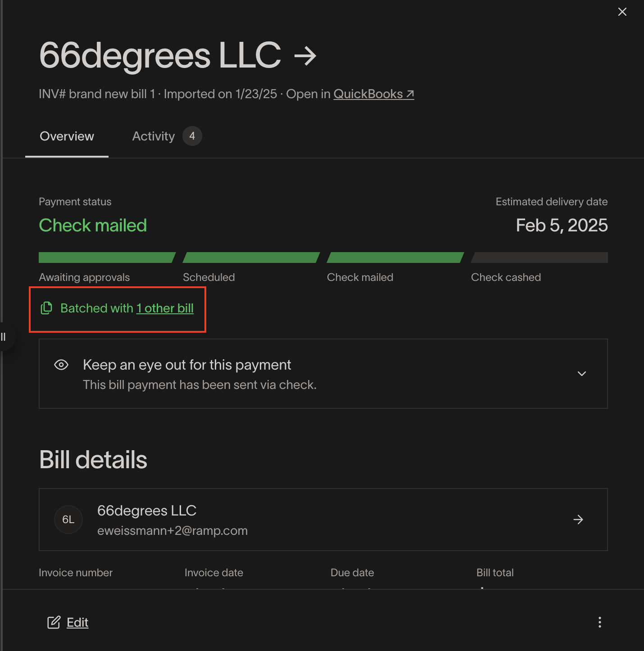Click the Activity count badge 4

192,136
